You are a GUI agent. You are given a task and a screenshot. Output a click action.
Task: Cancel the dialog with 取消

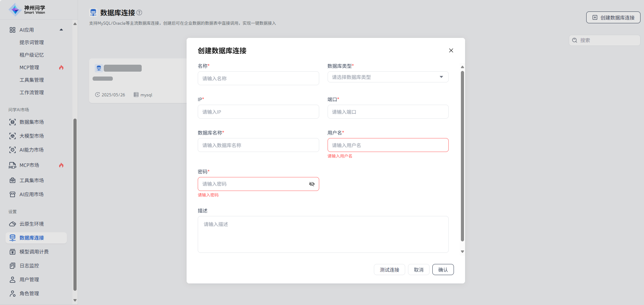tap(418, 270)
